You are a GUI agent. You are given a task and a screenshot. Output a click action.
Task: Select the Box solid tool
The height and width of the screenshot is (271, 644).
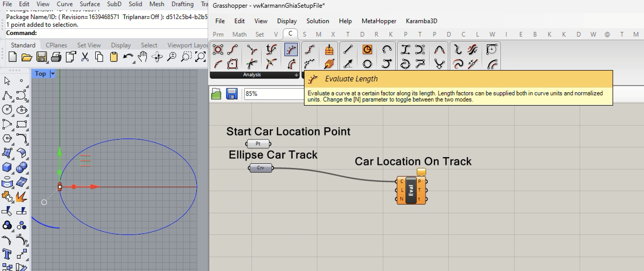point(7,167)
